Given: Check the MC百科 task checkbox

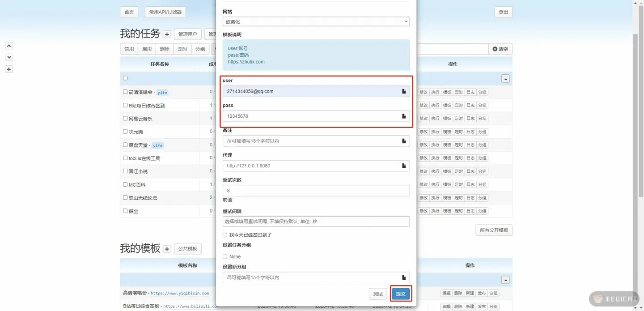Looking at the screenshot, I should pos(125,184).
